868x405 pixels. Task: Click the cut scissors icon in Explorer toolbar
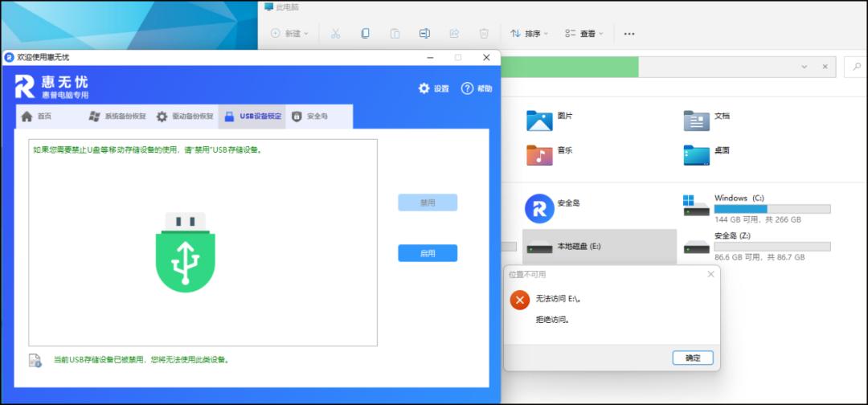[336, 34]
